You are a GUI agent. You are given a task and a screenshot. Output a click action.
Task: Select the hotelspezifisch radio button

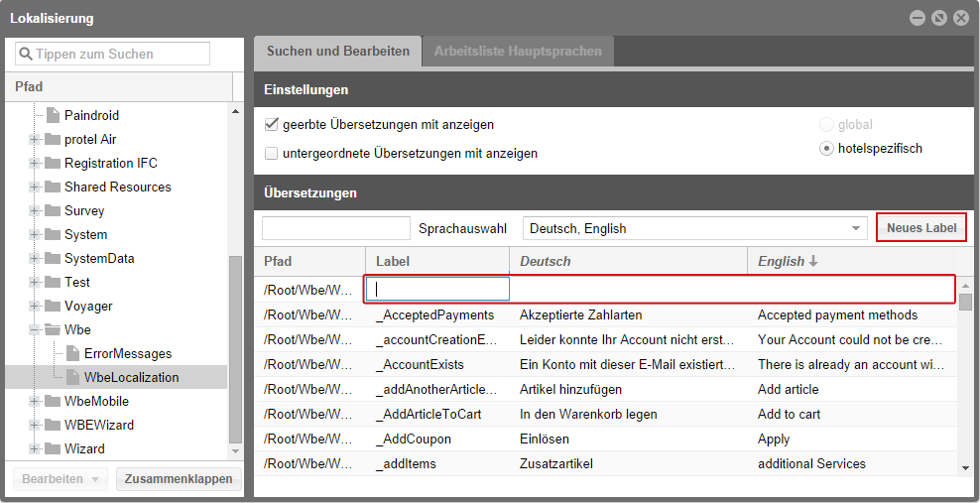point(826,149)
